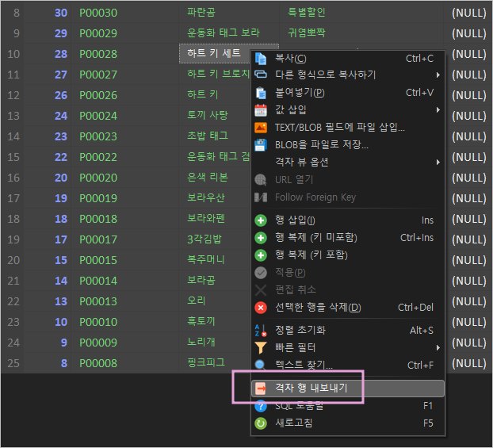Expand the 격자 뷰 옵션 submenu arrow
This screenshot has height=448, width=493.
pos(438,163)
